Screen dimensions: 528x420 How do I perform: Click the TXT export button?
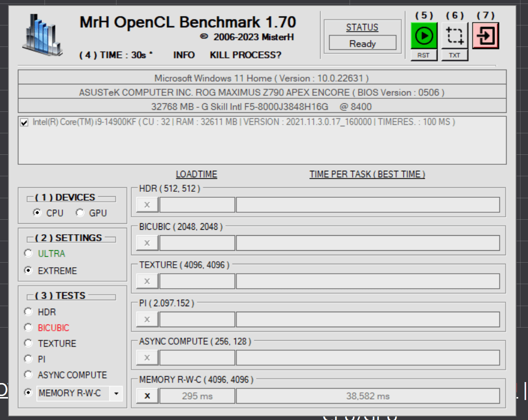coord(454,55)
